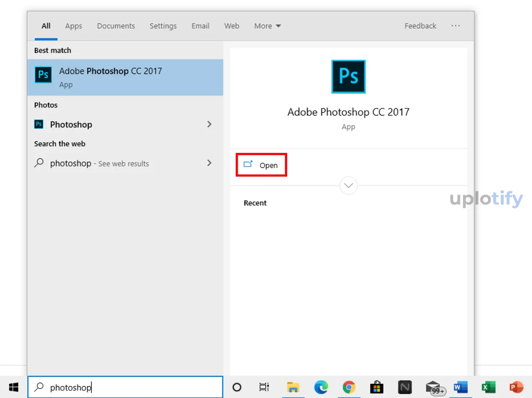This screenshot has height=398, width=532.
Task: Click the Open button for Photoshop
Action: point(261,165)
